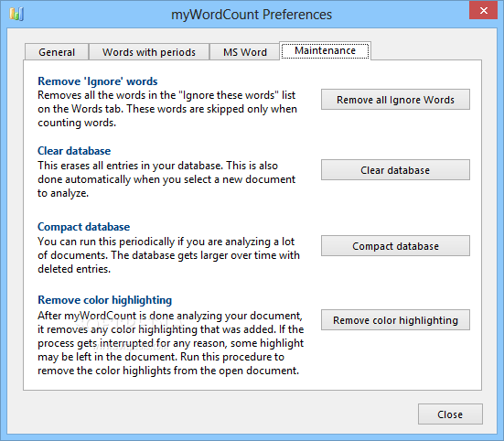Click the text "counting words."
The image size is (504, 441).
coord(77,123)
